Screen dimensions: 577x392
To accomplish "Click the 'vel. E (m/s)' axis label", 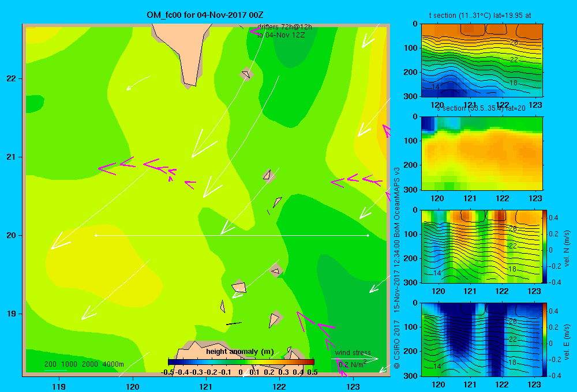I will click(567, 342).
